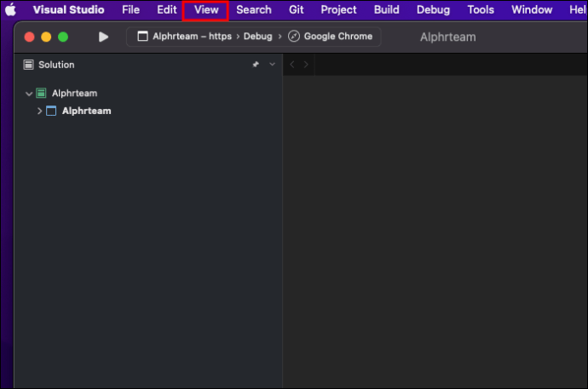Open the Solution pad options chevron
The width and height of the screenshot is (588, 389).
[272, 65]
